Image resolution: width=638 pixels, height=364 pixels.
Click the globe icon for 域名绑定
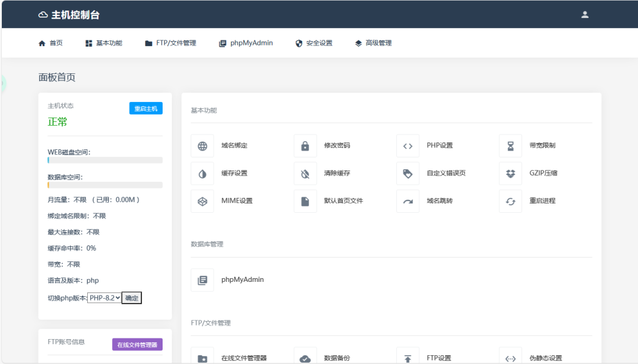point(202,146)
